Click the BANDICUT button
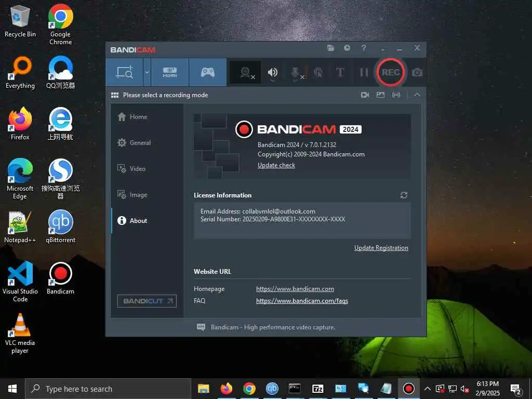The image size is (532, 399). click(147, 301)
